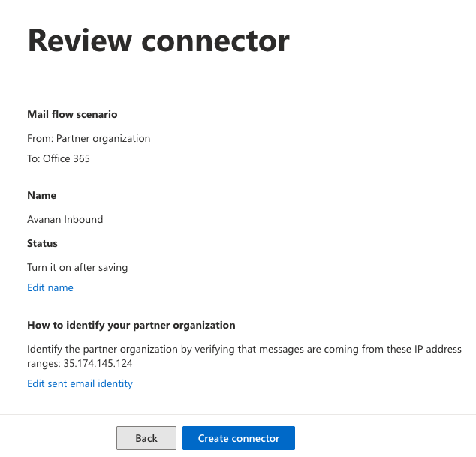The width and height of the screenshot is (476, 457).
Task: Click the From: Partner organization line
Action: (x=89, y=138)
